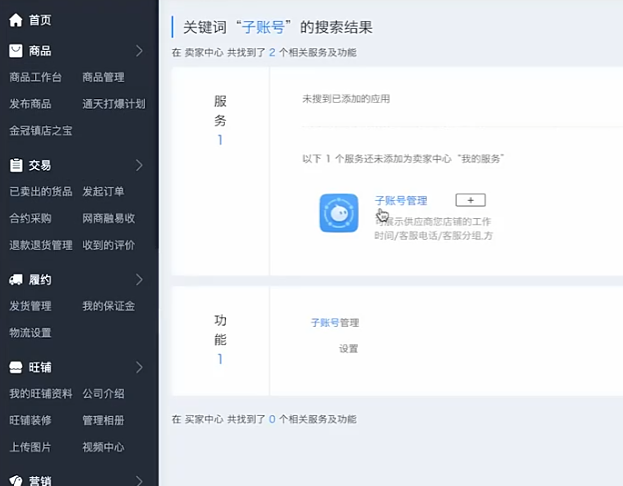Open the blue 子账号管理 app icon

[338, 213]
